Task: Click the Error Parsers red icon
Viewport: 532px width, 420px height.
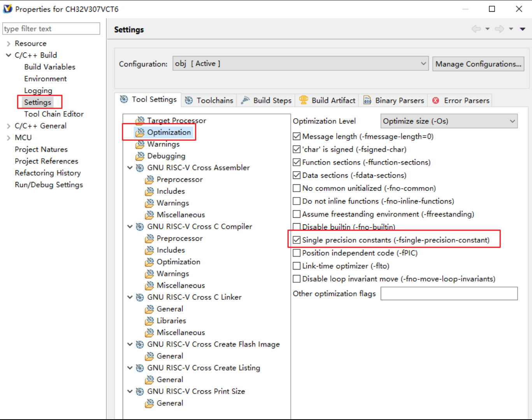Action: click(x=436, y=100)
